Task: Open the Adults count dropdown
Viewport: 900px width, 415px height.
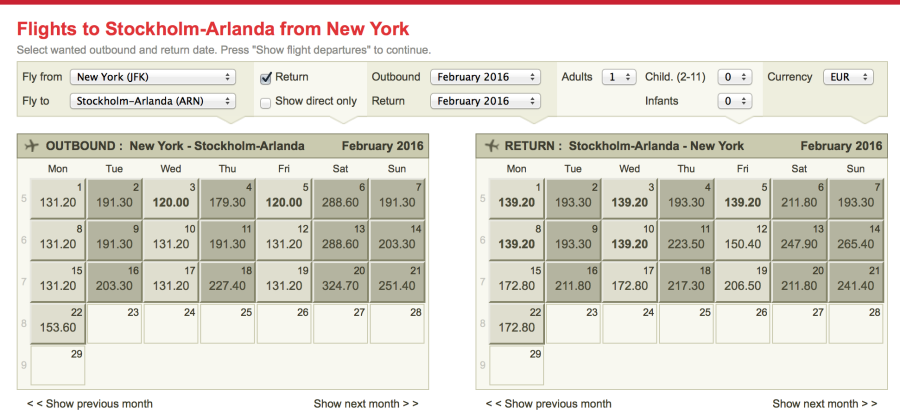Action: [618, 77]
